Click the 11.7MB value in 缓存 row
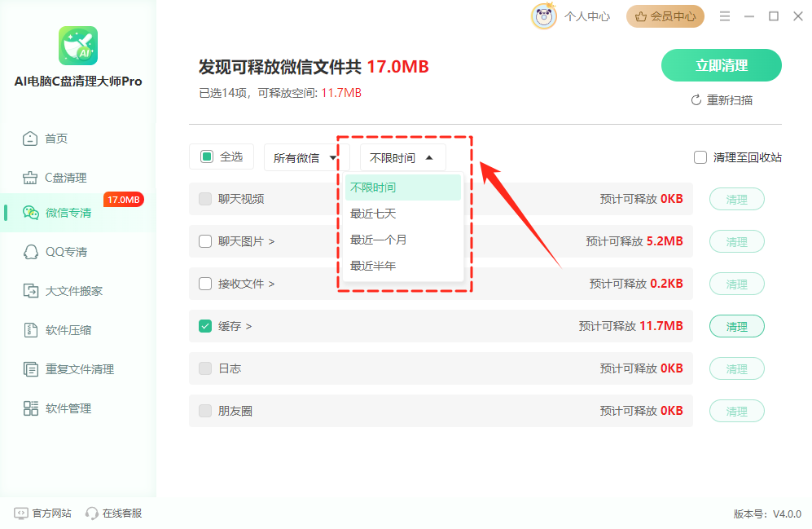This screenshot has height=529, width=812. click(x=661, y=326)
